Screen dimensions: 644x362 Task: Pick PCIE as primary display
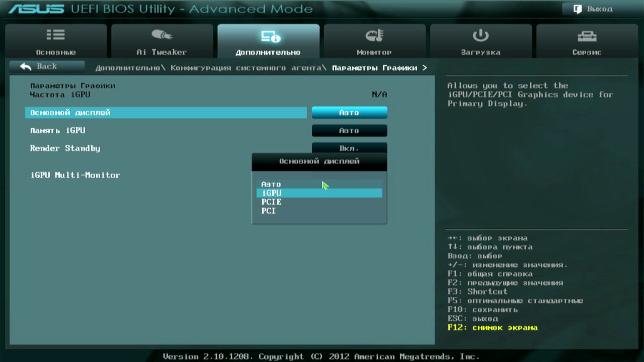[271, 202]
